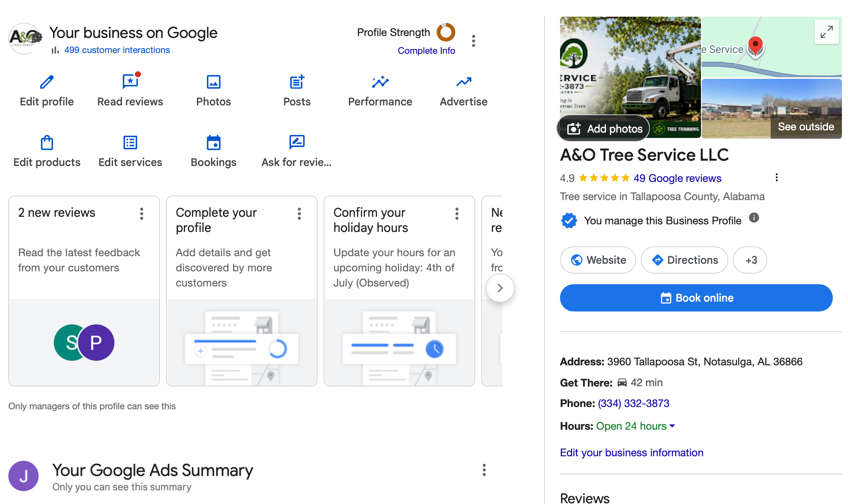Click the purple J account avatar
Viewport: 848px width, 504px height.
(23, 476)
